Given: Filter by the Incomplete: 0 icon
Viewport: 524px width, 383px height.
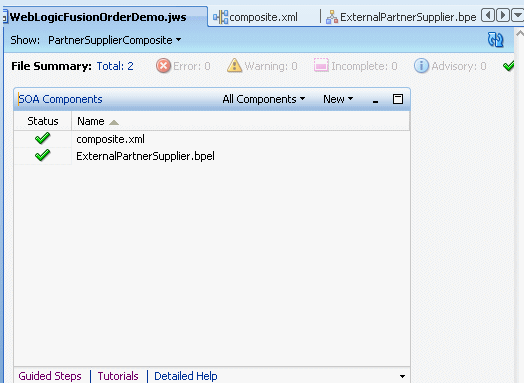Looking at the screenshot, I should (x=321, y=66).
